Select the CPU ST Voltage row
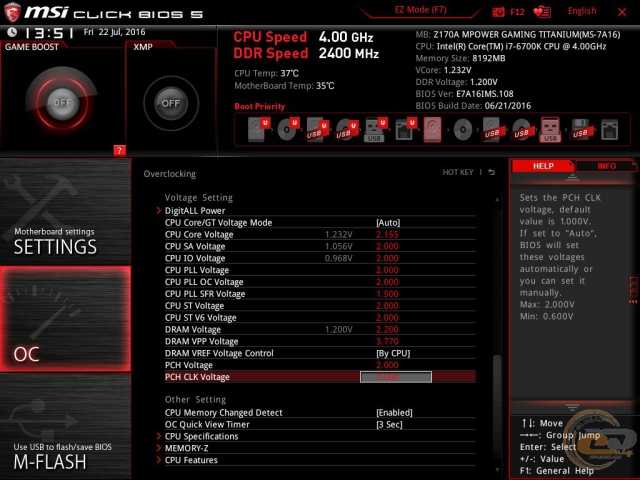The width and height of the screenshot is (640, 480). coord(320,306)
